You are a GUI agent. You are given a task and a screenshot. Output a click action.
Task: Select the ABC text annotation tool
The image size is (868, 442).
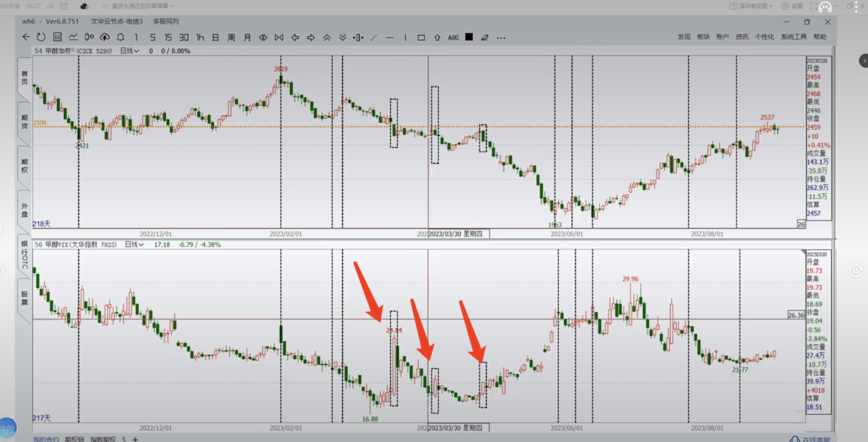point(453,38)
